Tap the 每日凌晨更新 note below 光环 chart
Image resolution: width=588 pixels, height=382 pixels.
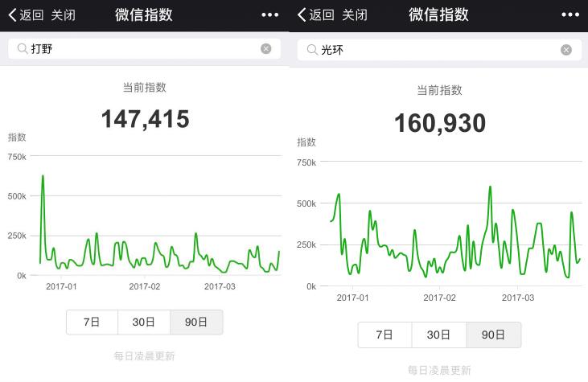click(x=439, y=371)
